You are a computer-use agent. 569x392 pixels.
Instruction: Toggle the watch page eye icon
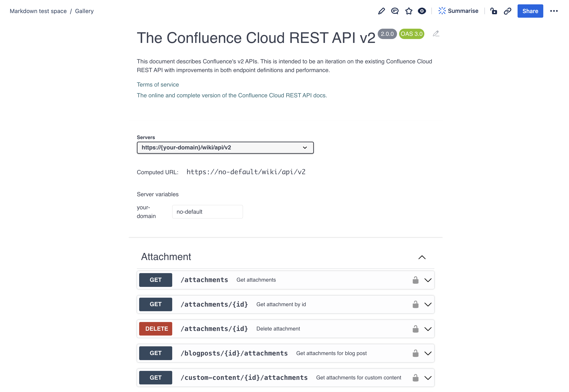[422, 11]
